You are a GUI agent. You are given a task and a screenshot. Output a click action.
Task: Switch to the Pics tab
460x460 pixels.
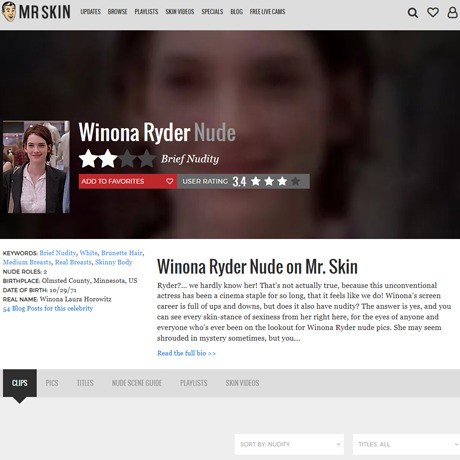pos(52,383)
